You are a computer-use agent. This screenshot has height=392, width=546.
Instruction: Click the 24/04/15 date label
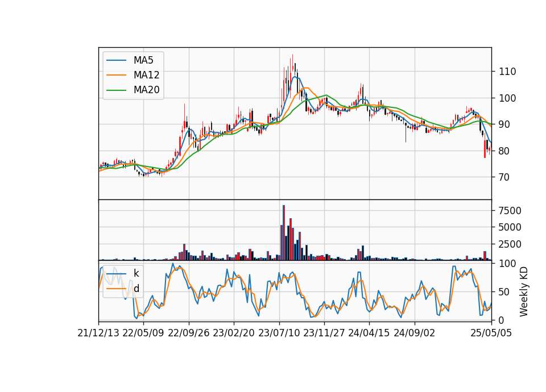tap(369, 333)
